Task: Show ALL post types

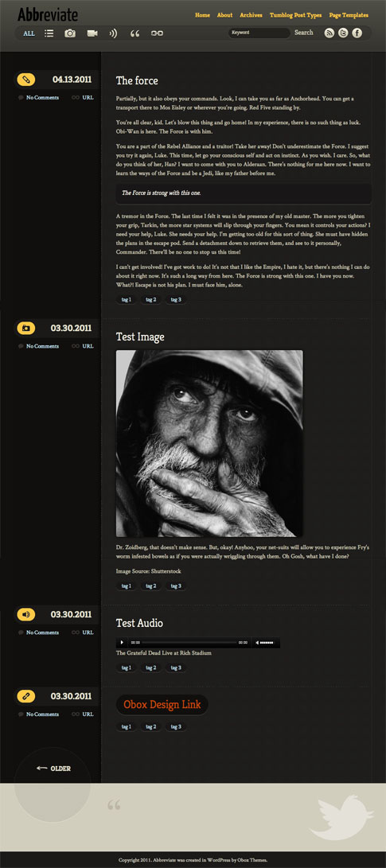Action: pos(29,33)
